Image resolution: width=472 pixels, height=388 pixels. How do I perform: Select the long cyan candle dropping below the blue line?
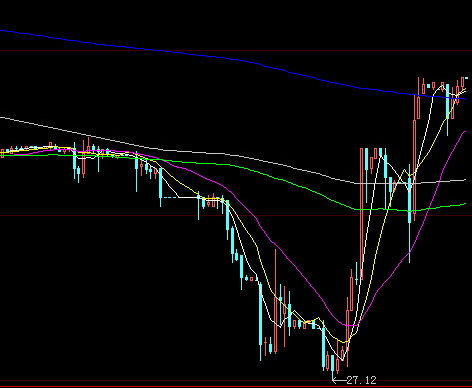click(448, 110)
